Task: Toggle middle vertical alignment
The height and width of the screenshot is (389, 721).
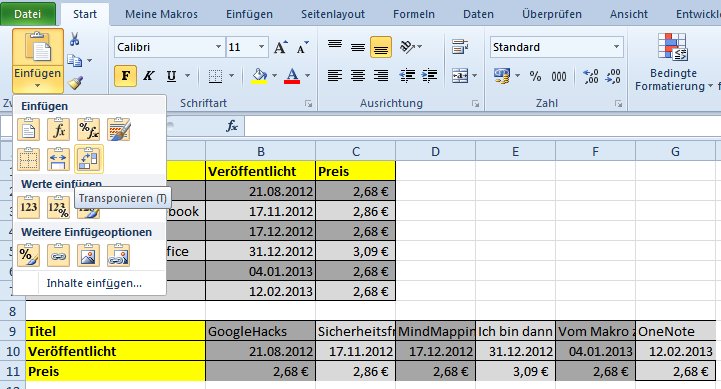Action: 358,46
